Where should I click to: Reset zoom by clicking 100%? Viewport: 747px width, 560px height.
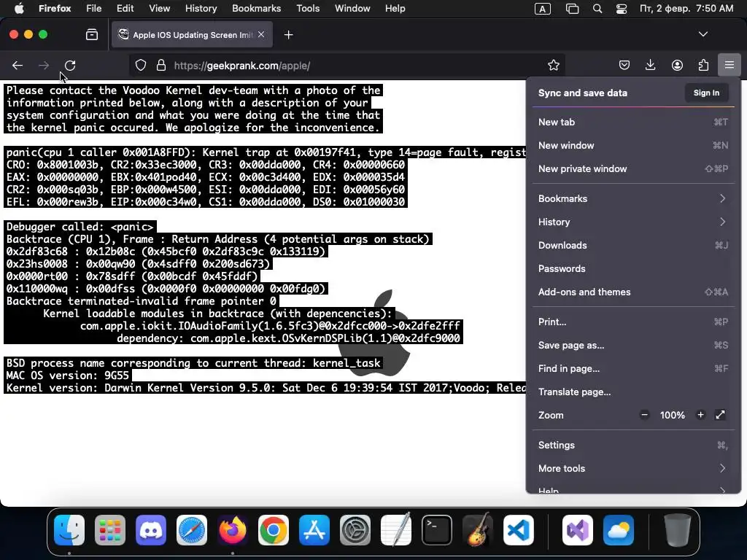(x=672, y=415)
